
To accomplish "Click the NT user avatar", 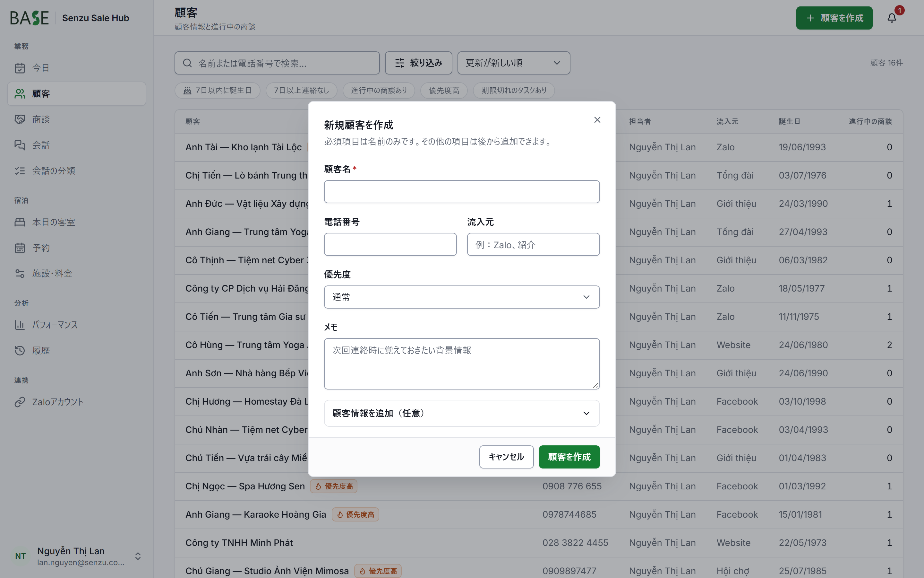I will coord(21,556).
